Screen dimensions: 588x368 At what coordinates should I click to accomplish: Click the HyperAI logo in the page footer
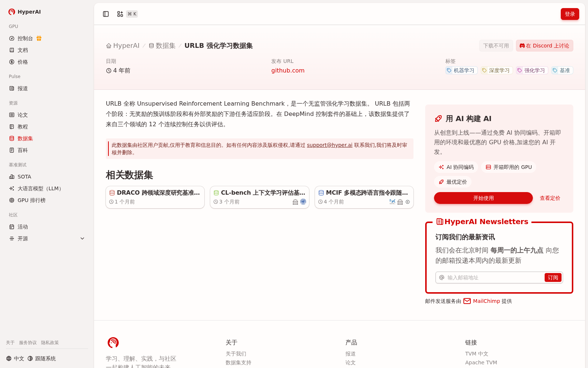[x=113, y=343]
